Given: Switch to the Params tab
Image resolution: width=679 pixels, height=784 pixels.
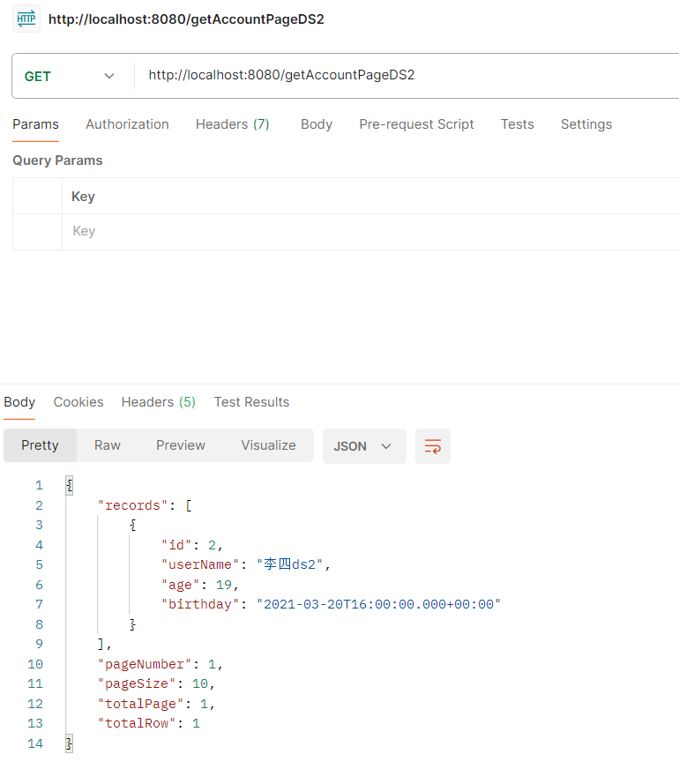Looking at the screenshot, I should tap(35, 124).
